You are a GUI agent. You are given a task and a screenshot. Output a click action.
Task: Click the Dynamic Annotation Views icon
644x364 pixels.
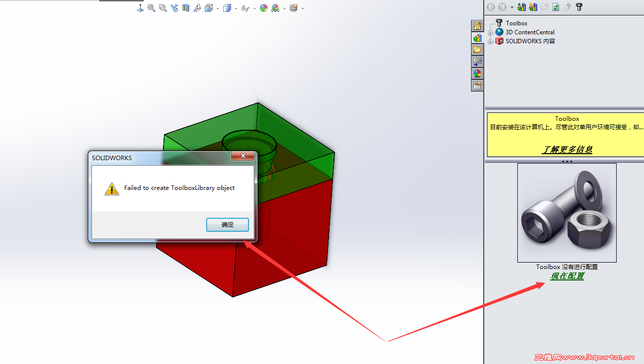[x=197, y=8]
